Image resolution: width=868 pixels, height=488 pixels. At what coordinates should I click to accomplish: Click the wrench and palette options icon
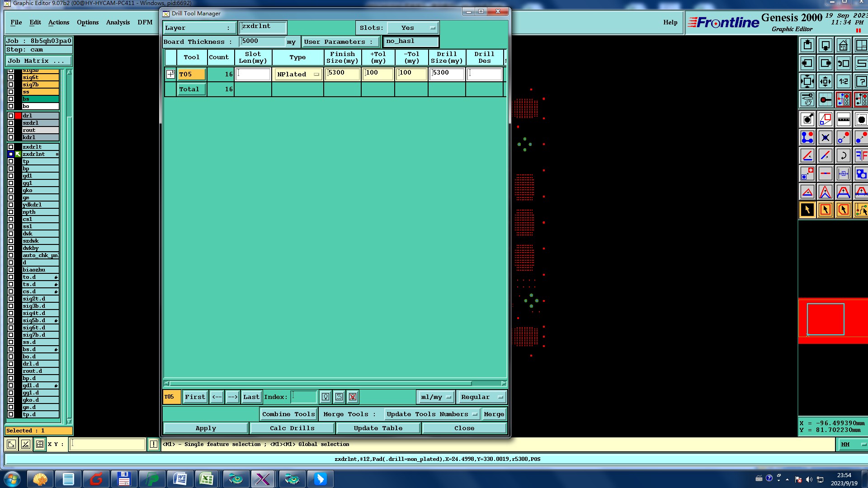[x=807, y=99]
